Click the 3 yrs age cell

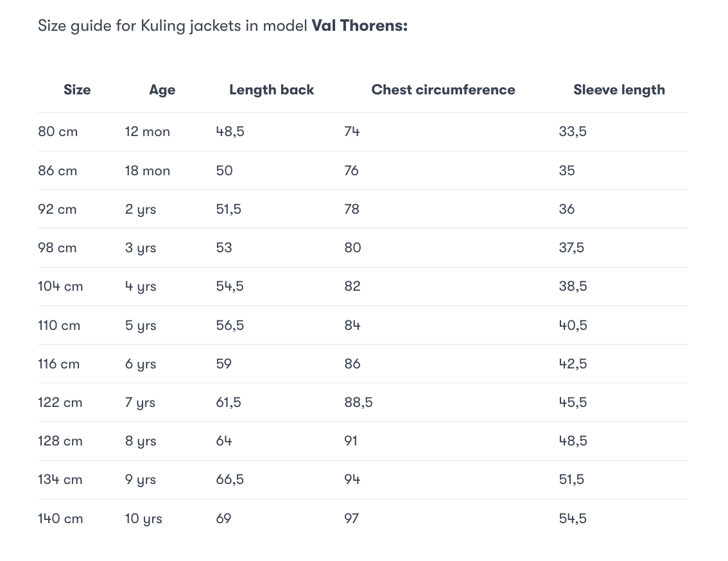pos(140,248)
